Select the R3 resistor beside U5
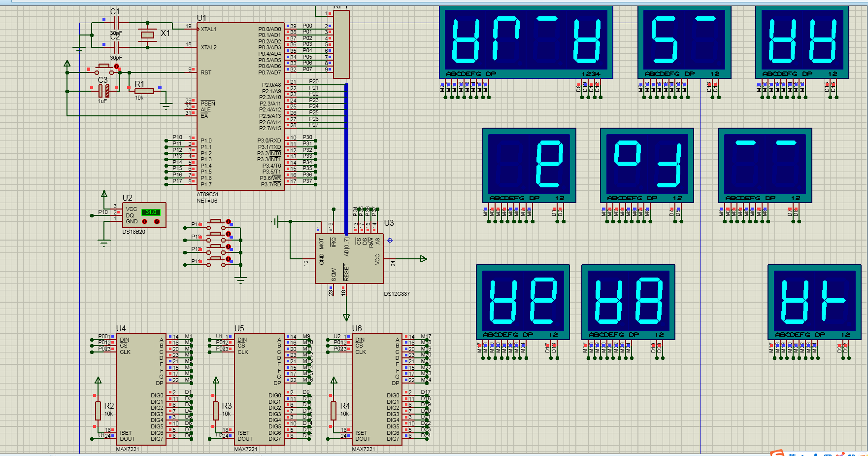Screen dimensions: 868x456 point(216,410)
